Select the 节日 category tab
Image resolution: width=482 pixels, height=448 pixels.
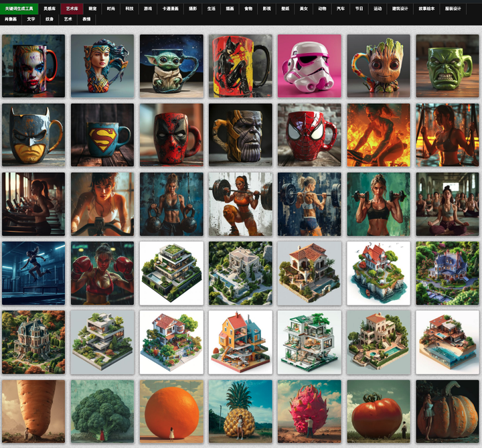[359, 9]
